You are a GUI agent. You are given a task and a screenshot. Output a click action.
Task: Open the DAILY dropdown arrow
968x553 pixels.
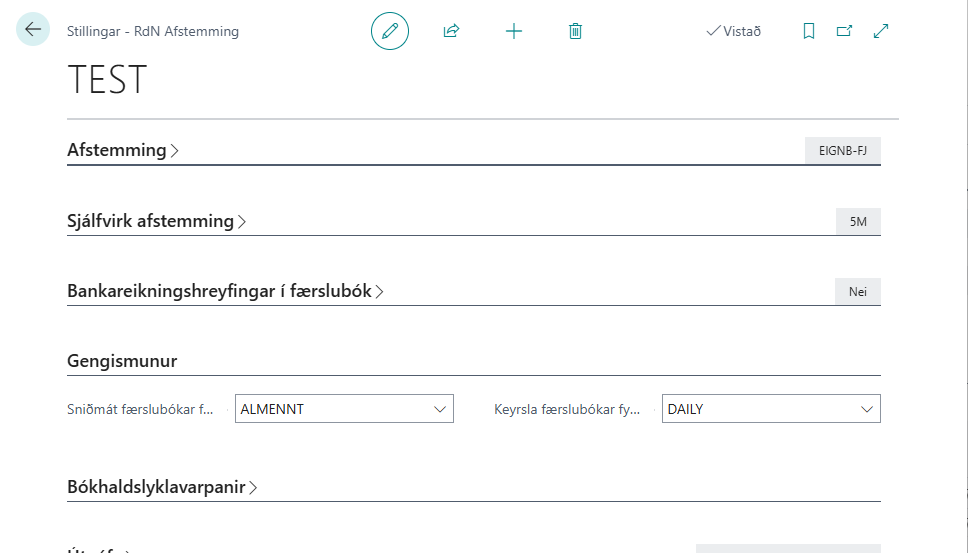[x=866, y=409]
